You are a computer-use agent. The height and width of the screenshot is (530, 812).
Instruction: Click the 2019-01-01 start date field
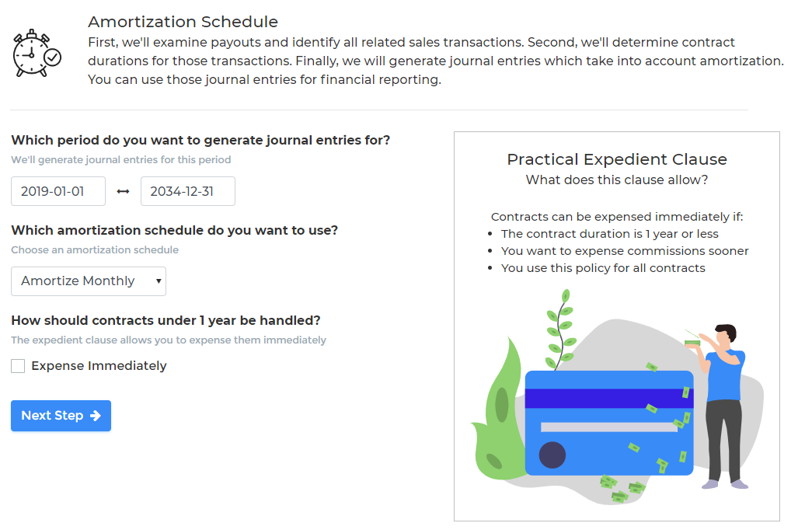(x=58, y=190)
